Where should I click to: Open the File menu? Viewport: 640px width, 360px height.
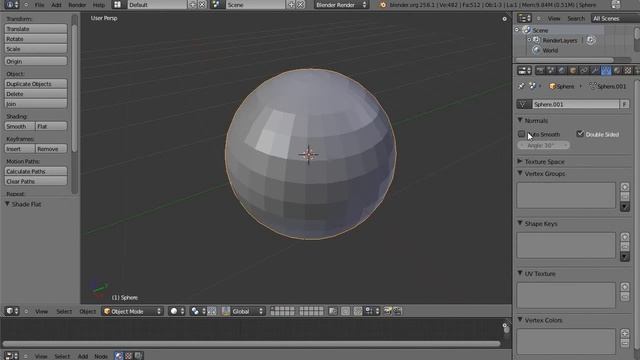click(40, 5)
